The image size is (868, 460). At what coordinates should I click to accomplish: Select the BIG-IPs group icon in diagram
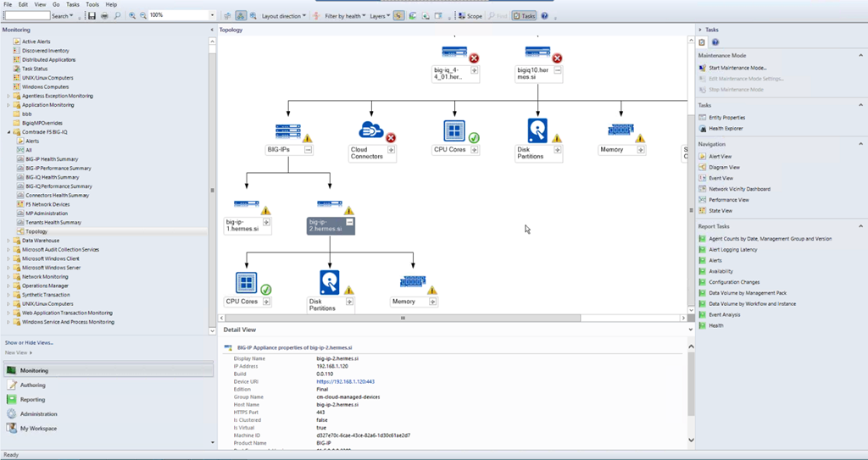(288, 131)
